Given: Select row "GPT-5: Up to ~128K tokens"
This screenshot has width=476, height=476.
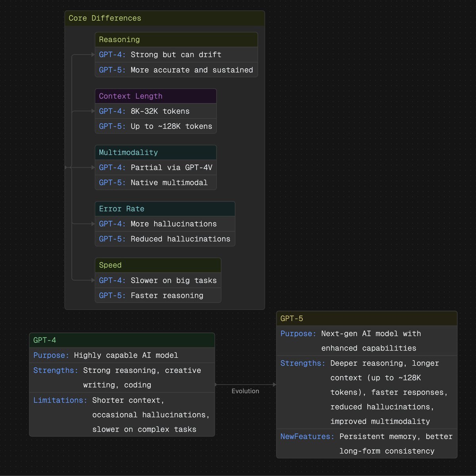Looking at the screenshot, I should click(x=156, y=126).
